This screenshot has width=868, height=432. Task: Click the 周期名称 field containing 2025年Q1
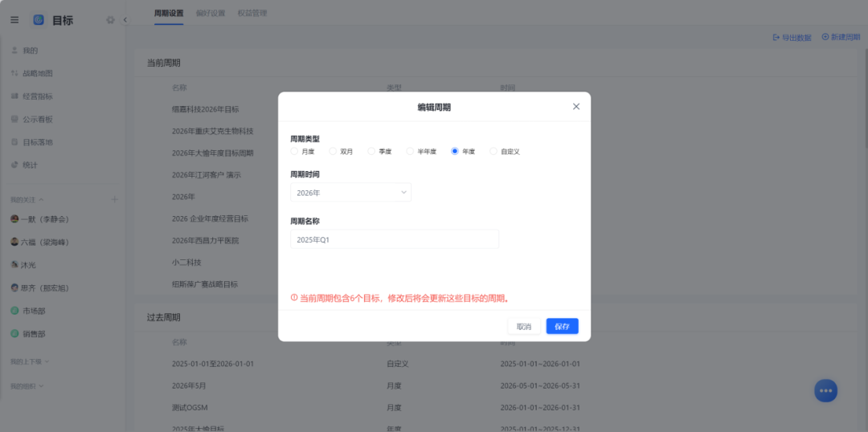[x=394, y=239]
